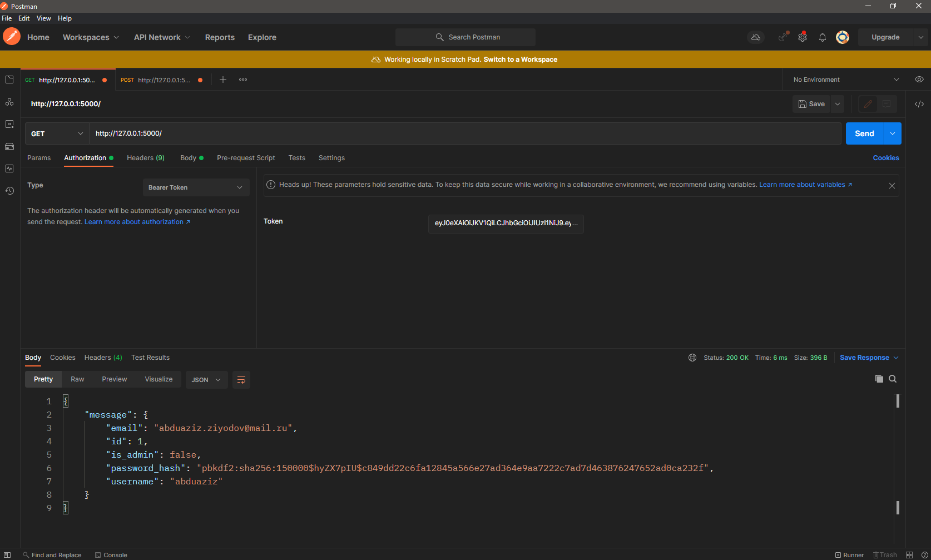Open the environment quick look eye icon
931x560 pixels.
[x=919, y=80]
